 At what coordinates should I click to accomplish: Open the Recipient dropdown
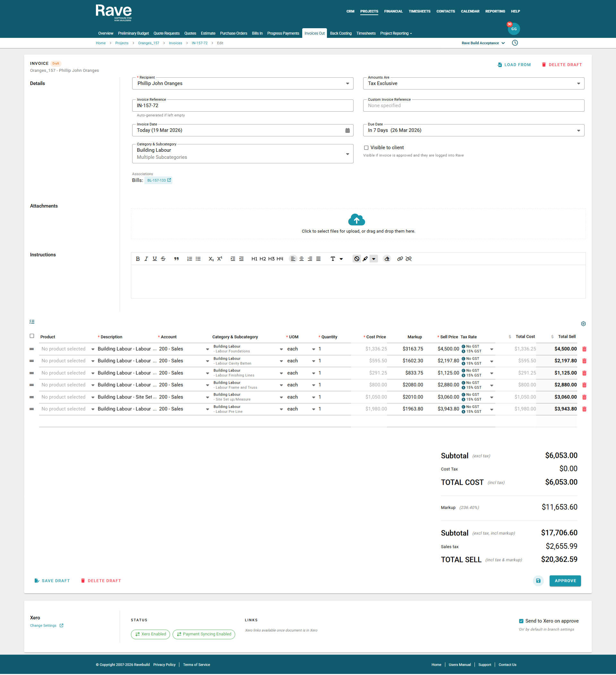point(347,84)
